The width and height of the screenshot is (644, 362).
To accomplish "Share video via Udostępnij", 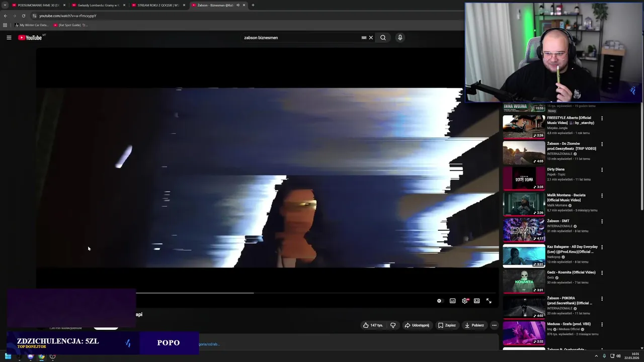I will point(417,325).
